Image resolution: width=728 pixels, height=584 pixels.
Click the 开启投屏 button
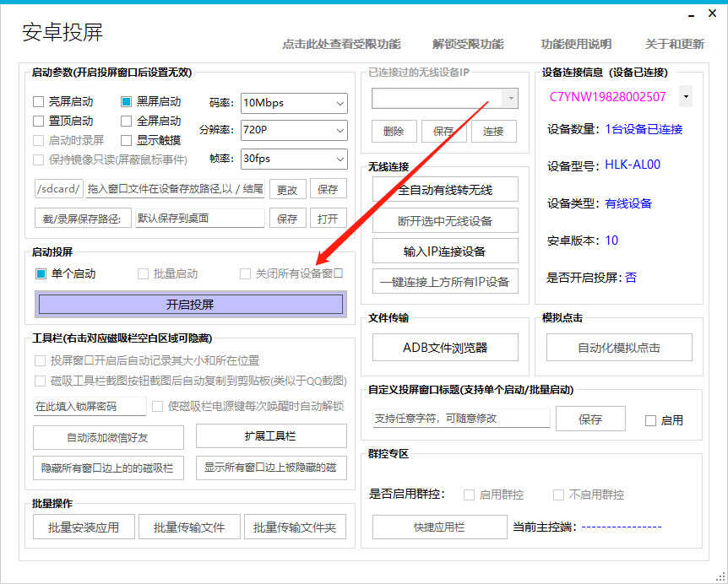(190, 305)
